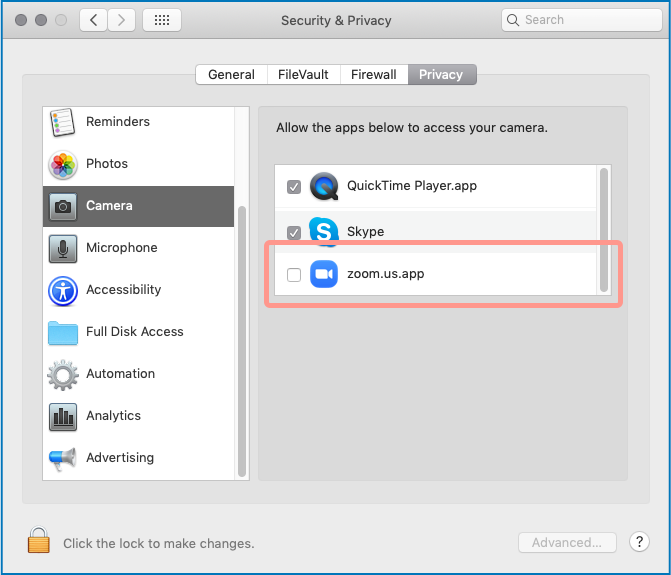Uncheck QuickTime Player camera access

(294, 187)
